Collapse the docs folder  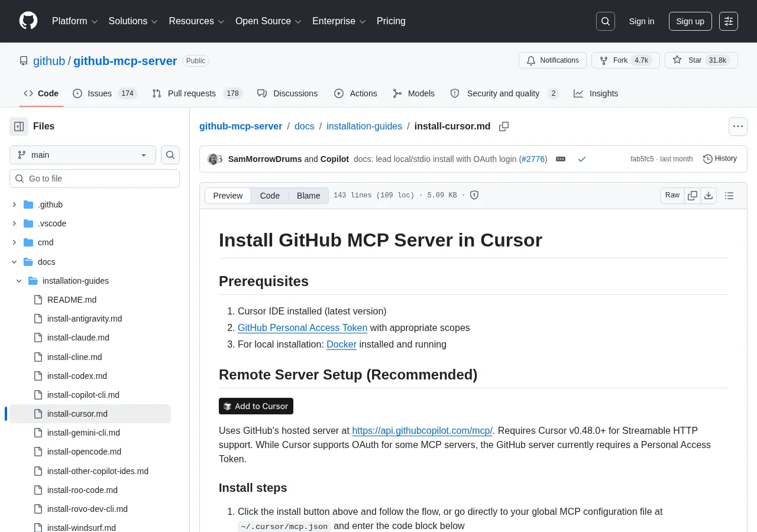click(x=15, y=262)
